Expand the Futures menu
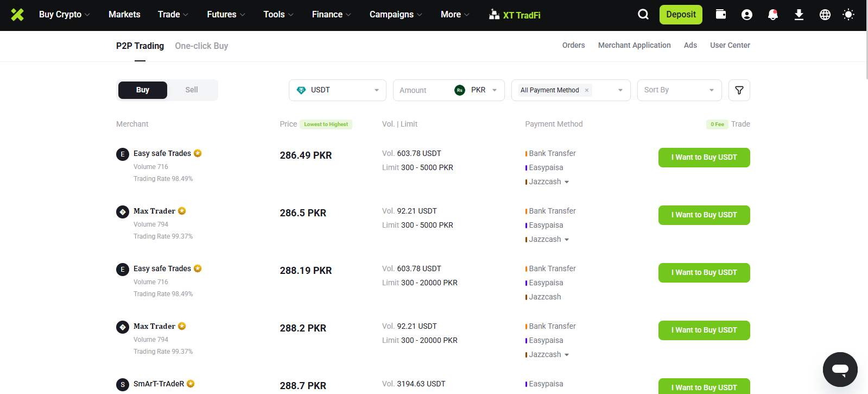This screenshot has width=868, height=394. tap(226, 15)
